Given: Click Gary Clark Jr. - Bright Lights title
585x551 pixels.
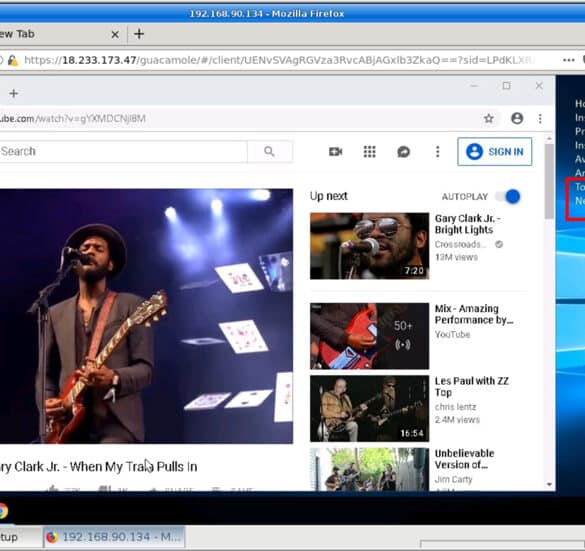Looking at the screenshot, I should [x=468, y=224].
